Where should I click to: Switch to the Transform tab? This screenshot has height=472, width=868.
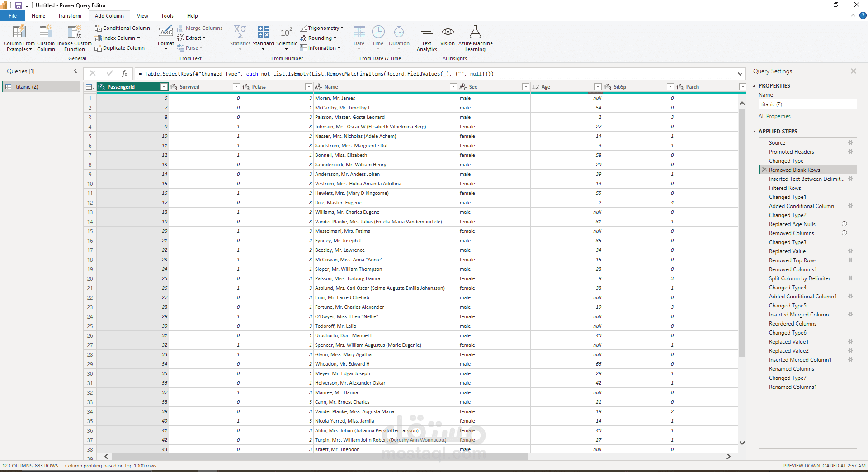click(70, 16)
